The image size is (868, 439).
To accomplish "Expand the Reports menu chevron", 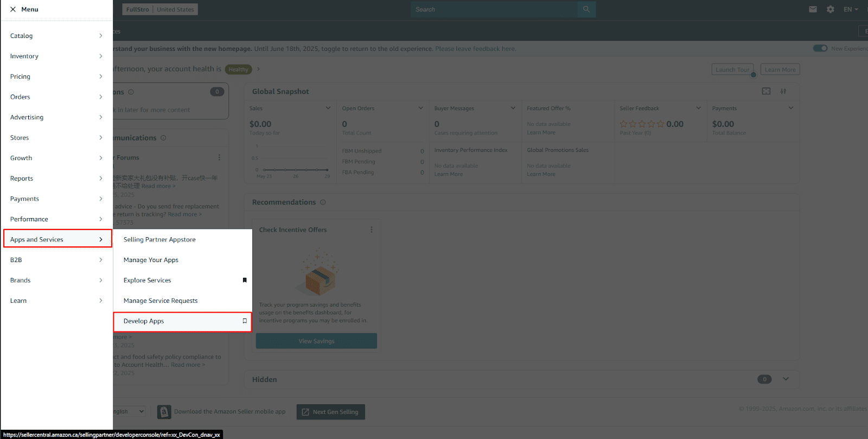I will click(x=101, y=179).
